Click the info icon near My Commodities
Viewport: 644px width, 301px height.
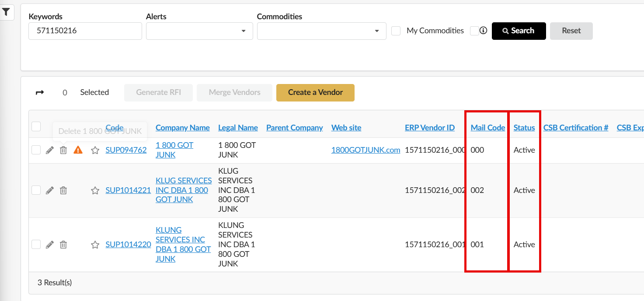click(483, 31)
